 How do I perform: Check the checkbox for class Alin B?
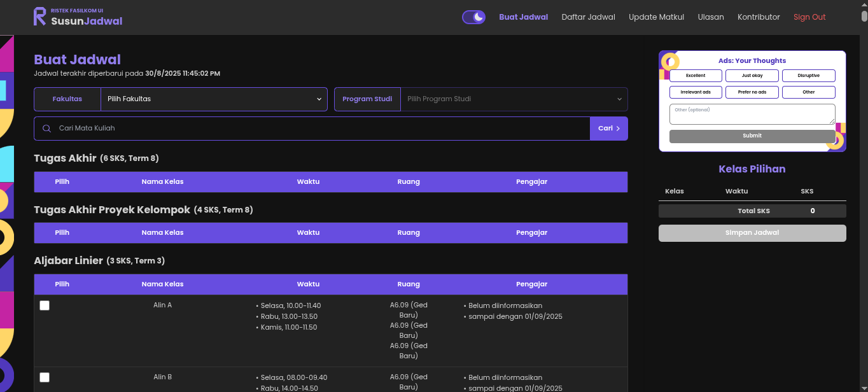coord(44,377)
